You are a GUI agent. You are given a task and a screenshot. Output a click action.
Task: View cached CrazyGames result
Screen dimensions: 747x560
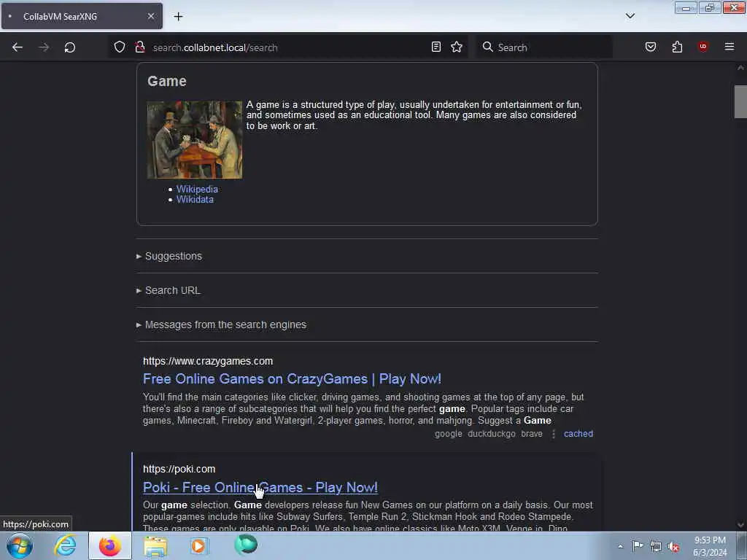[x=578, y=434]
